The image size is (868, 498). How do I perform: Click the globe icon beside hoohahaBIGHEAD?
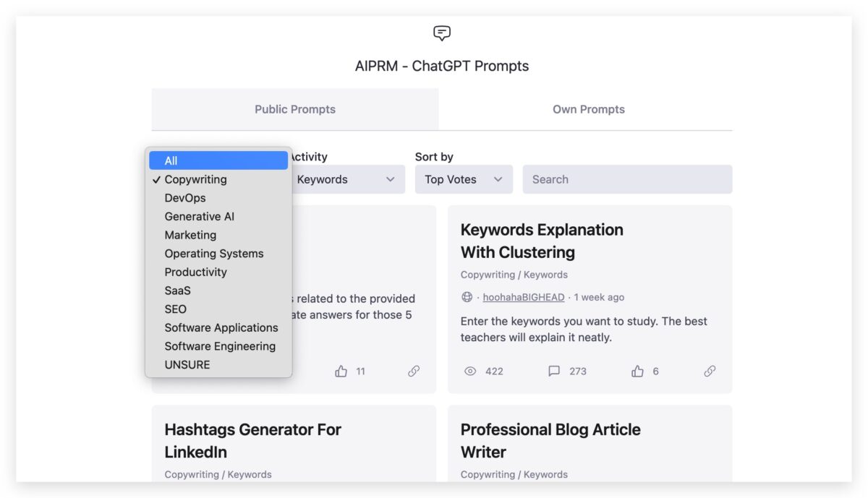(467, 297)
